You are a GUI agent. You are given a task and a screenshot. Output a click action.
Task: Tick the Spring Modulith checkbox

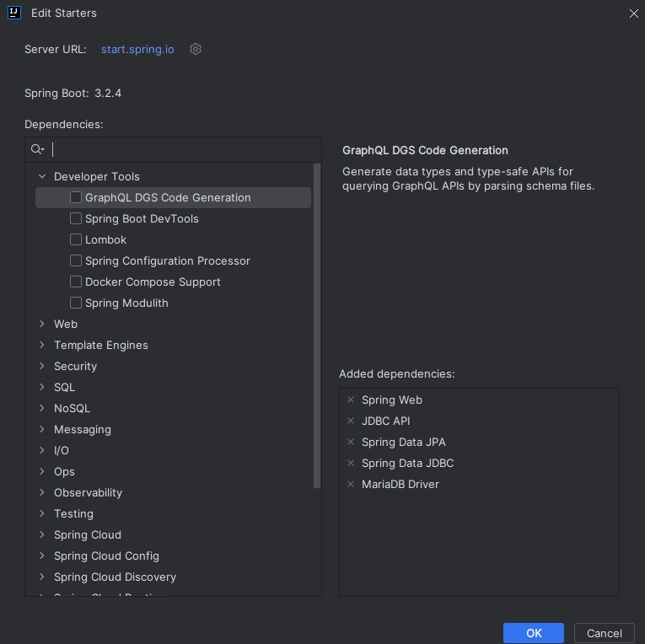pos(76,303)
